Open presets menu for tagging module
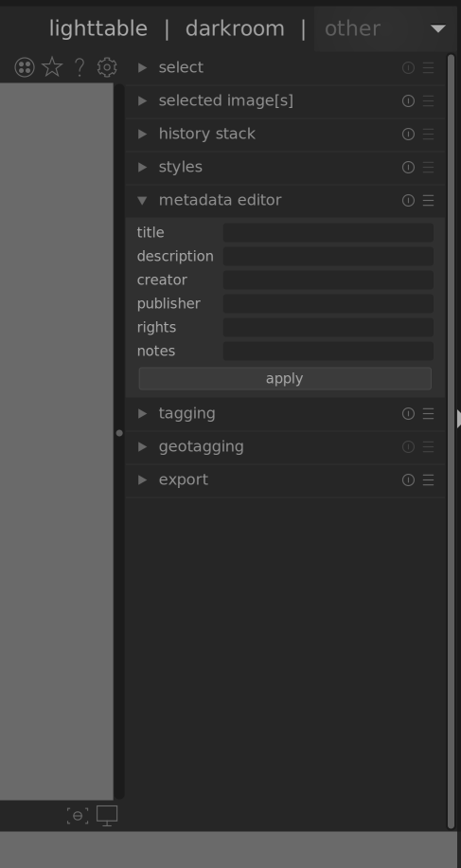Screen dimensions: 461x868 (429, 413)
